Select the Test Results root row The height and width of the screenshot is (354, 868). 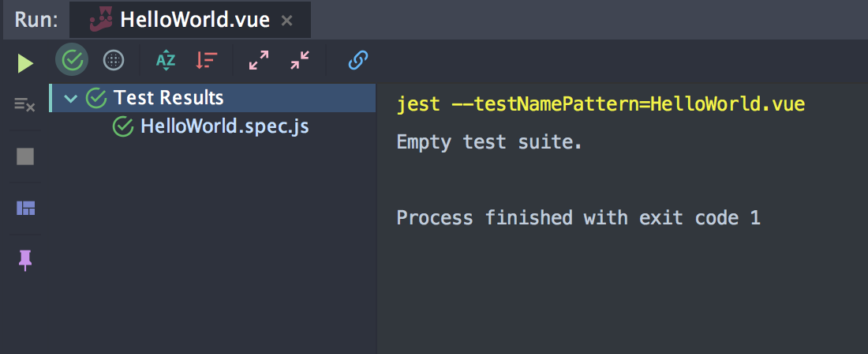click(169, 98)
